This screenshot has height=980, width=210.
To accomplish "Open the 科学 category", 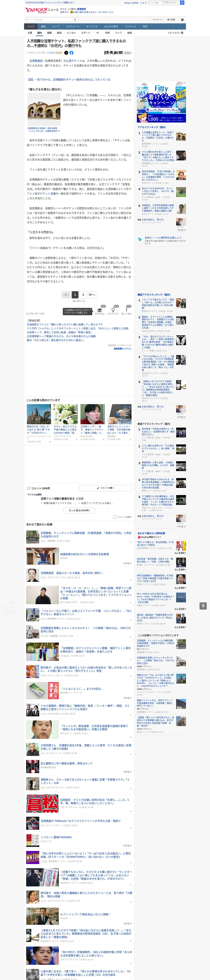I will tap(107, 33).
